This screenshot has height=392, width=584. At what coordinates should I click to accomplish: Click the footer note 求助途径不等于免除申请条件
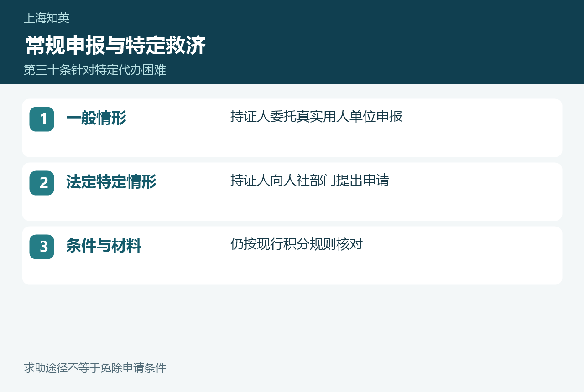click(x=95, y=368)
